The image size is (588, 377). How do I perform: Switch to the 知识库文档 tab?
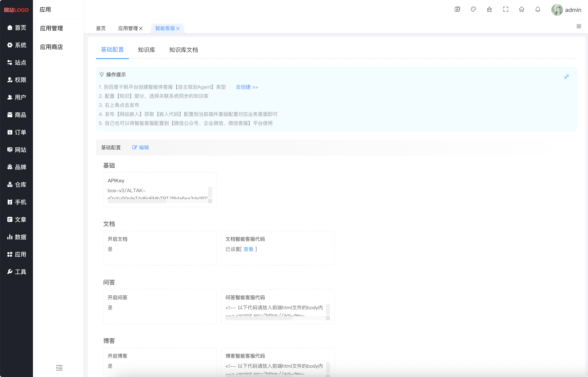(x=183, y=50)
